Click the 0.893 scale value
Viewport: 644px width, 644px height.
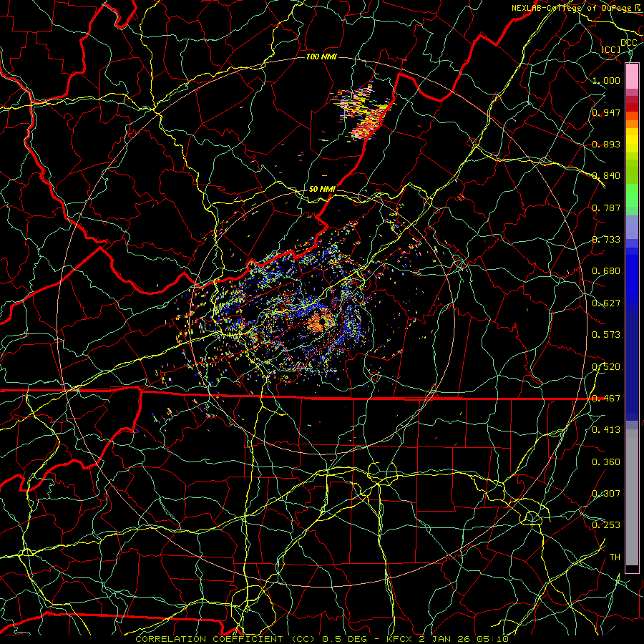pos(606,144)
